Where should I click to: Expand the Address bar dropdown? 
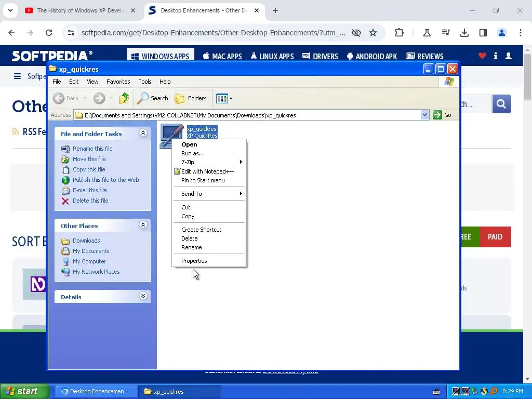click(424, 115)
